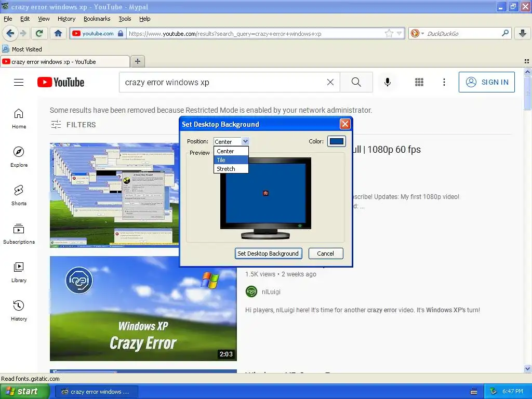Start voice search with microphone icon

tap(388, 82)
